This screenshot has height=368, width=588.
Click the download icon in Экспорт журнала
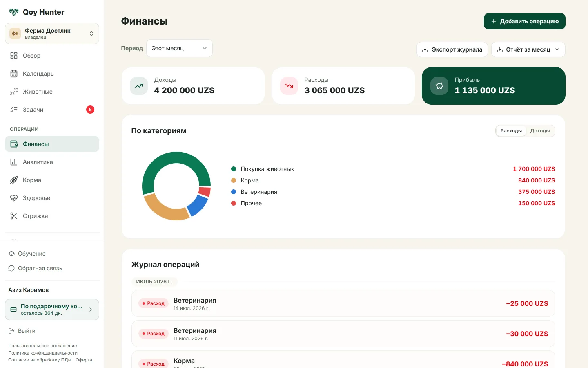click(x=425, y=49)
